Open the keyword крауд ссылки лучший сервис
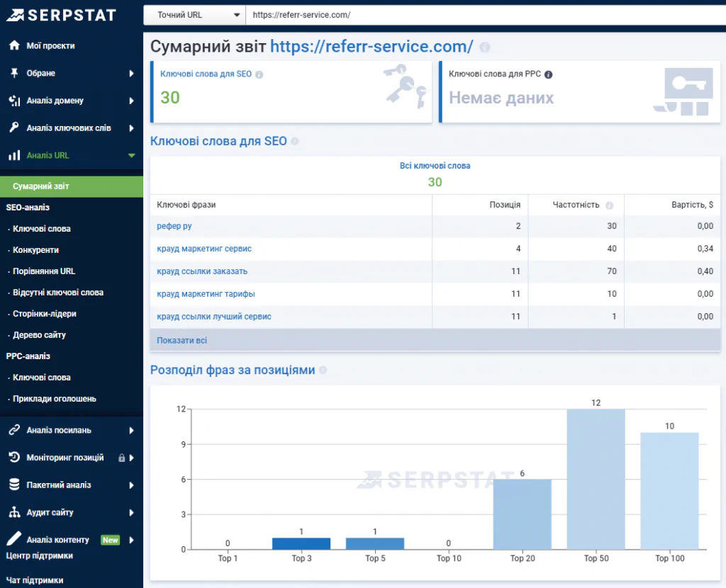Screen dimensions: 726x588 click(214, 317)
